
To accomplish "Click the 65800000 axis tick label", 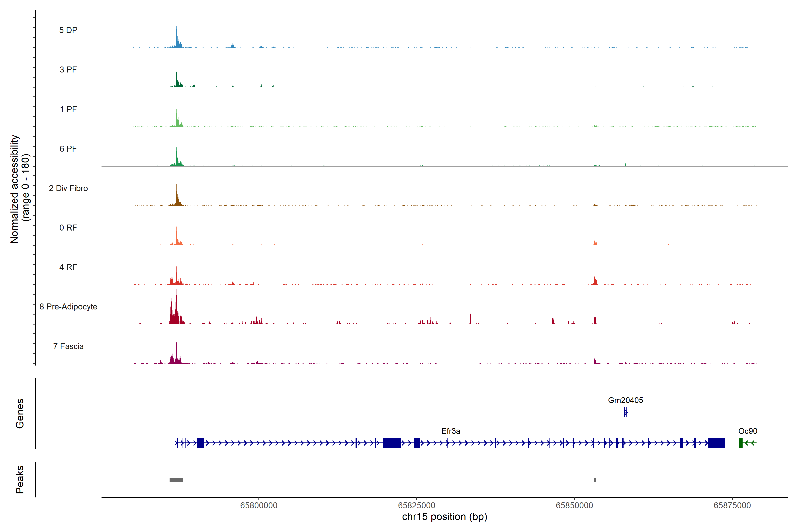I will click(x=258, y=505).
